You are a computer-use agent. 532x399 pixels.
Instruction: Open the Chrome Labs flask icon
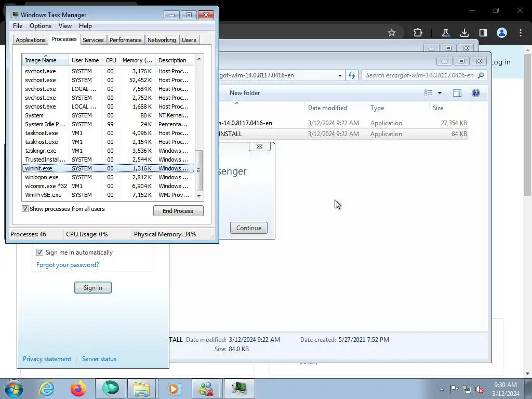(445, 33)
